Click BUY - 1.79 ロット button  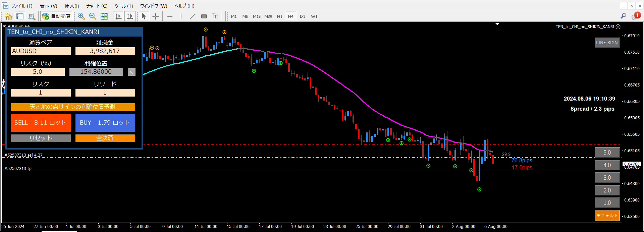click(105, 123)
